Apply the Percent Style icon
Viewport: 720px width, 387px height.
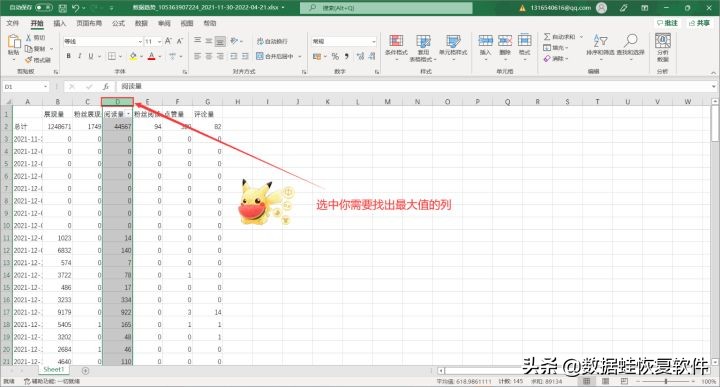click(x=335, y=56)
